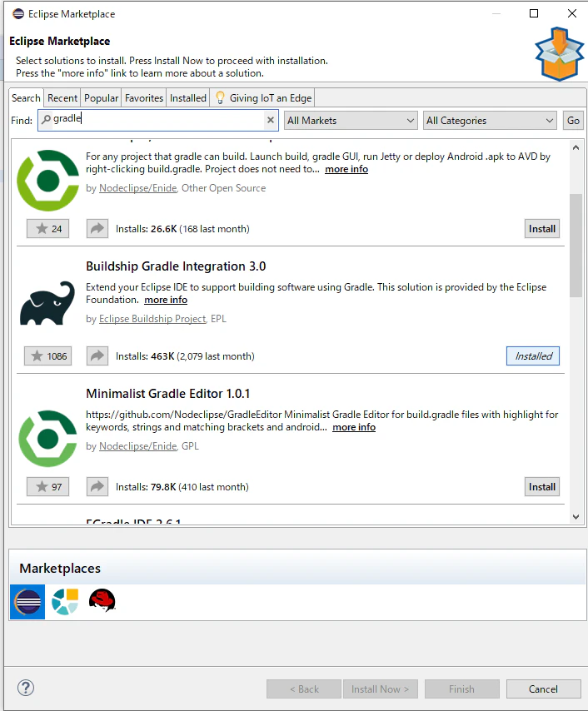Click the results list scrollbar thumb

[576, 246]
